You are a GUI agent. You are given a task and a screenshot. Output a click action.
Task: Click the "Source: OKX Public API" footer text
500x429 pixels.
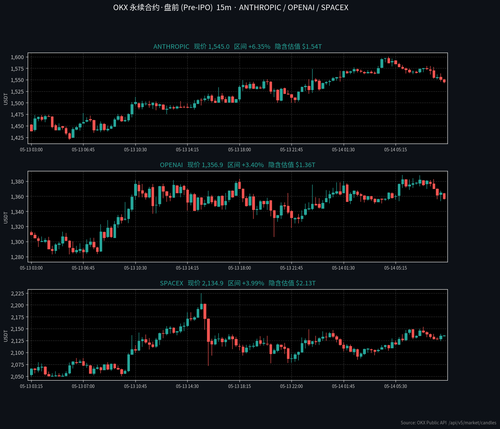point(448,423)
